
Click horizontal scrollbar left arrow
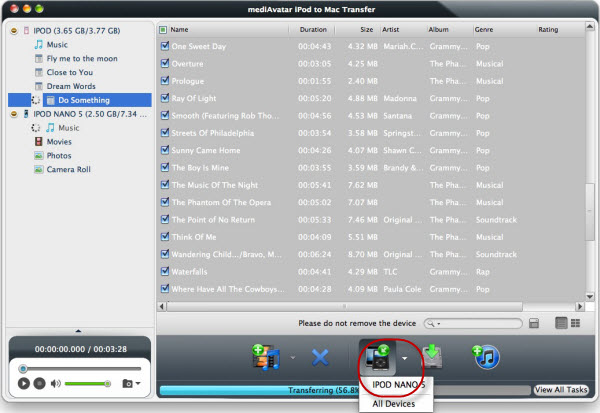point(162,306)
